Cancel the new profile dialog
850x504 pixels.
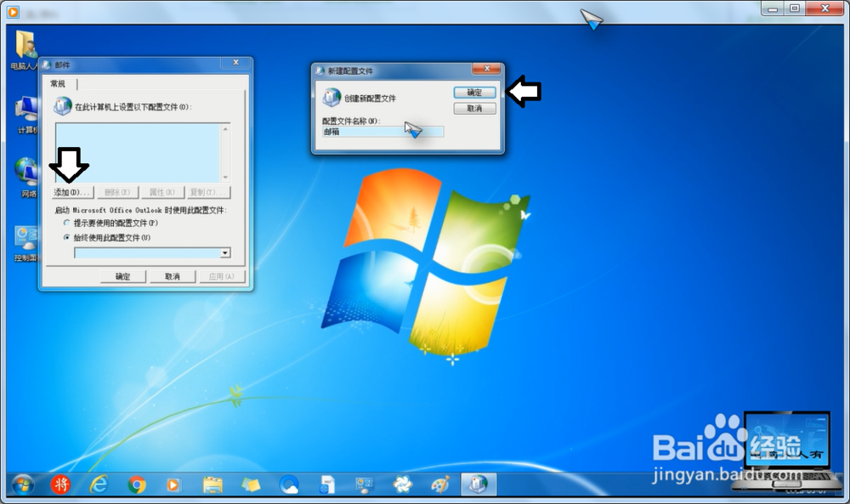pos(474,109)
